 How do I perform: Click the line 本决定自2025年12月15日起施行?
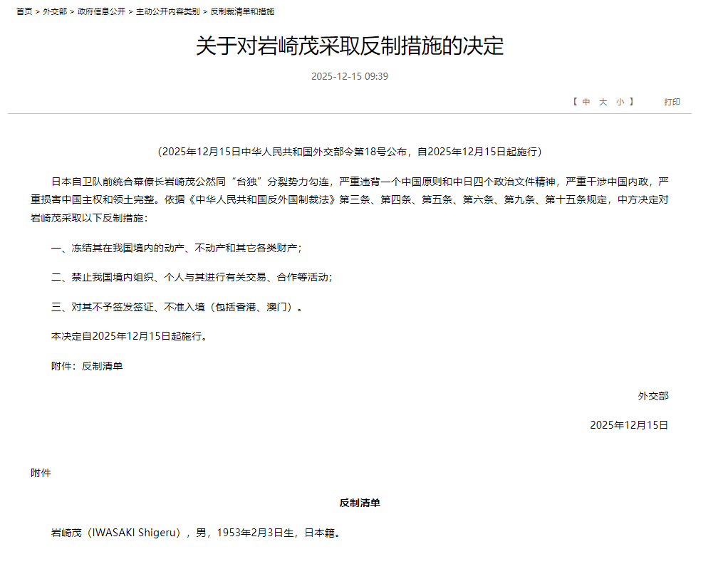point(130,336)
